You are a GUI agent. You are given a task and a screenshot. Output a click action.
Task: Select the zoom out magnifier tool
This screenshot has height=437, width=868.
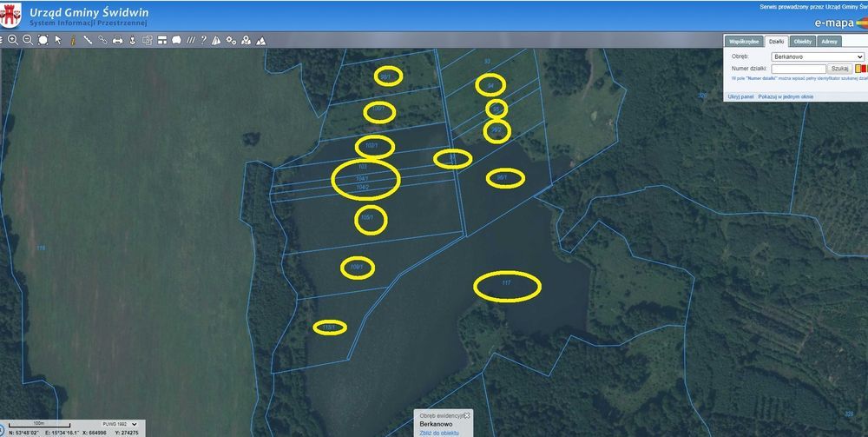tap(28, 40)
